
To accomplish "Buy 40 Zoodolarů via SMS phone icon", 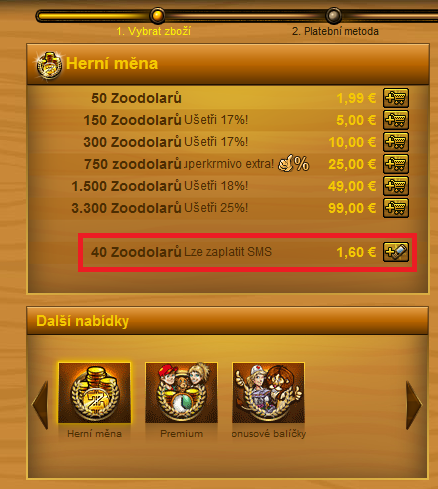I will [396, 252].
